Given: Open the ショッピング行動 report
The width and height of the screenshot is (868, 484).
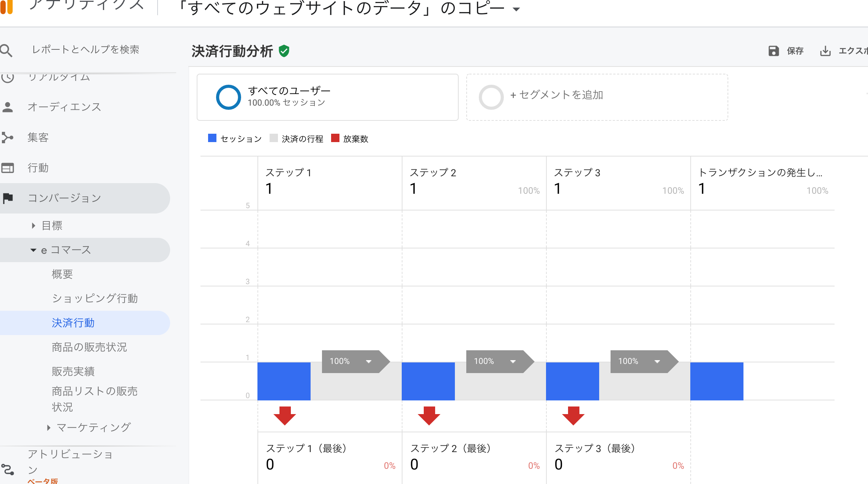Looking at the screenshot, I should coord(95,299).
